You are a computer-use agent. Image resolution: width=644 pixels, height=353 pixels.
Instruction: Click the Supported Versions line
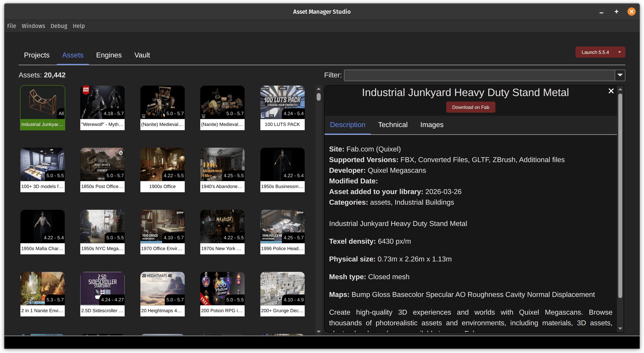pyautogui.click(x=447, y=160)
